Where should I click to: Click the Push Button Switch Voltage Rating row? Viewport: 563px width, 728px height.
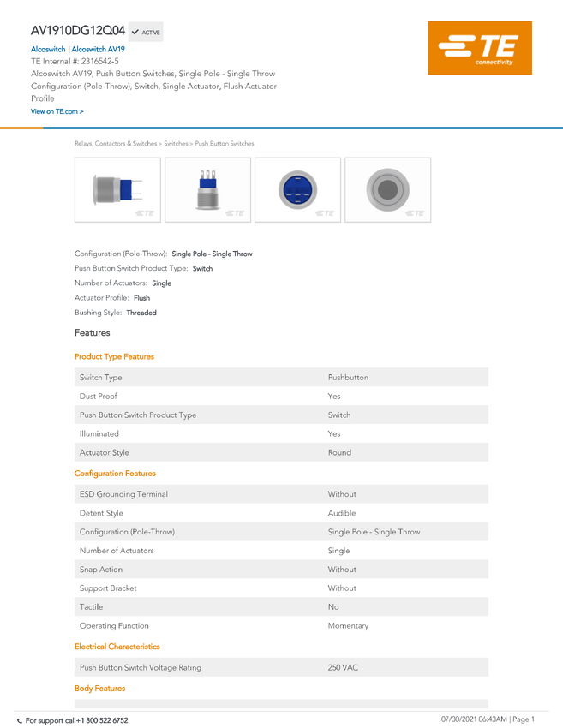[x=281, y=667]
